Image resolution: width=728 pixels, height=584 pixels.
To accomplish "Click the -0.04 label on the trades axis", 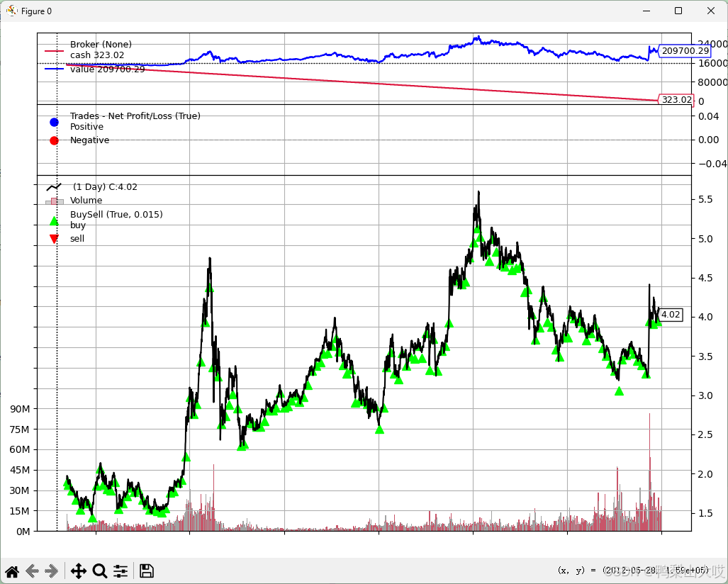I will [x=712, y=164].
